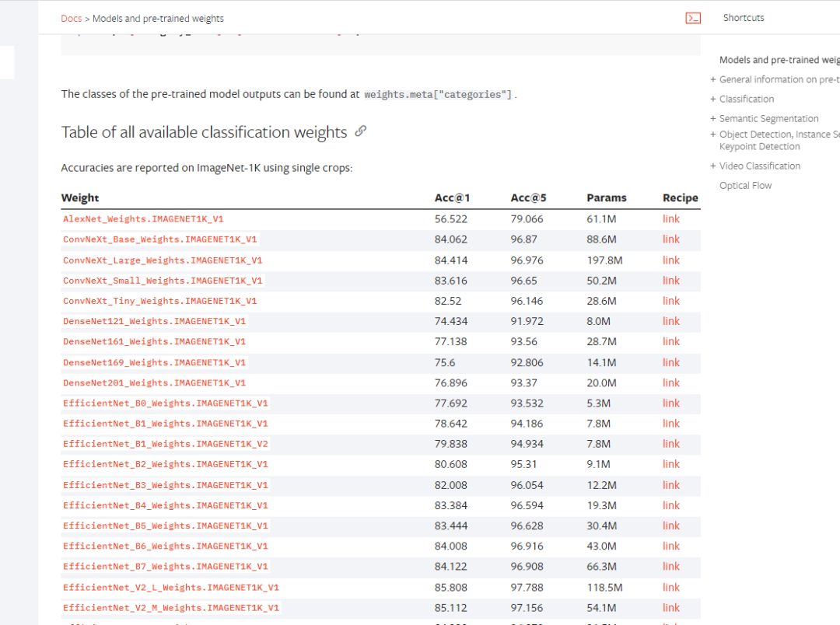The image size is (840, 625).
Task: Open the Optical Flow sidebar item
Action: coord(745,185)
